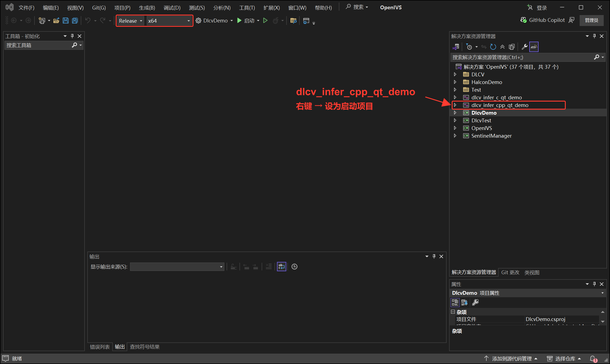The height and width of the screenshot is (364, 610).
Task: Click the GitHub Copilot icon
Action: pyautogui.click(x=523, y=20)
